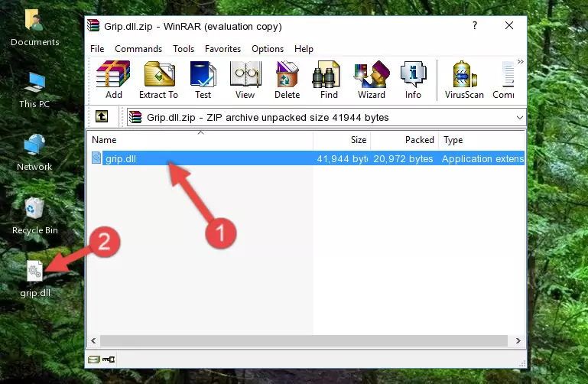Click the Application extension type cell
The image size is (588, 384).
click(482, 158)
